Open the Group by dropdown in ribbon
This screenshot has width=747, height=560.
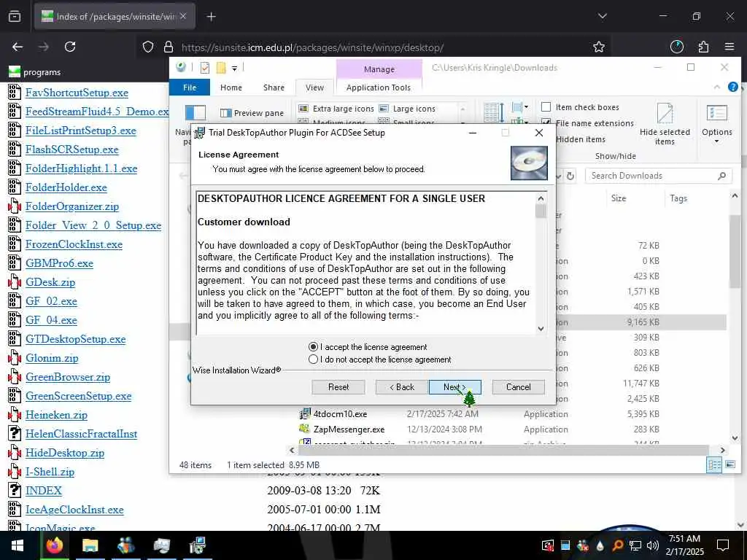pos(519,108)
